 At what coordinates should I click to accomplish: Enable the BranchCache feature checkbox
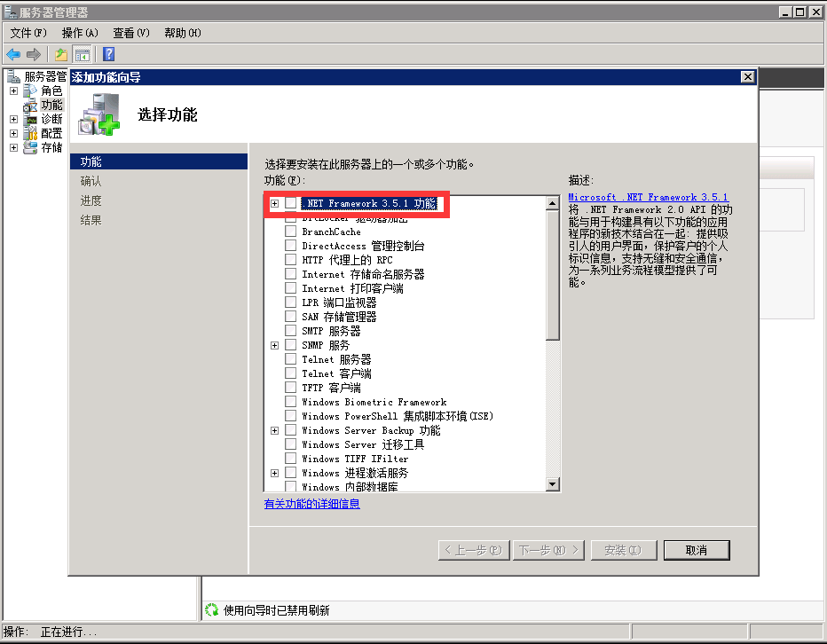tap(290, 232)
